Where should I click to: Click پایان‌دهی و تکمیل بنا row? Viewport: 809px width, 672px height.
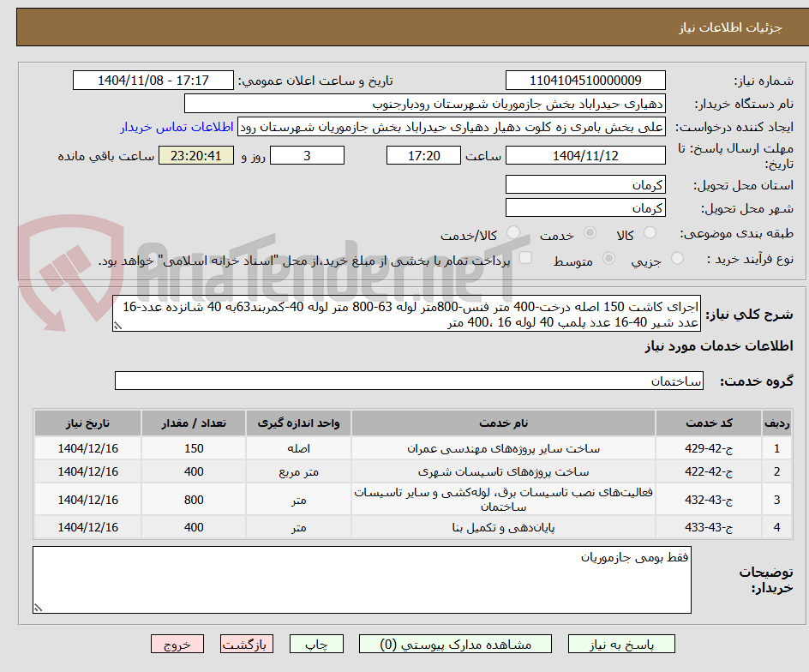[x=413, y=527]
